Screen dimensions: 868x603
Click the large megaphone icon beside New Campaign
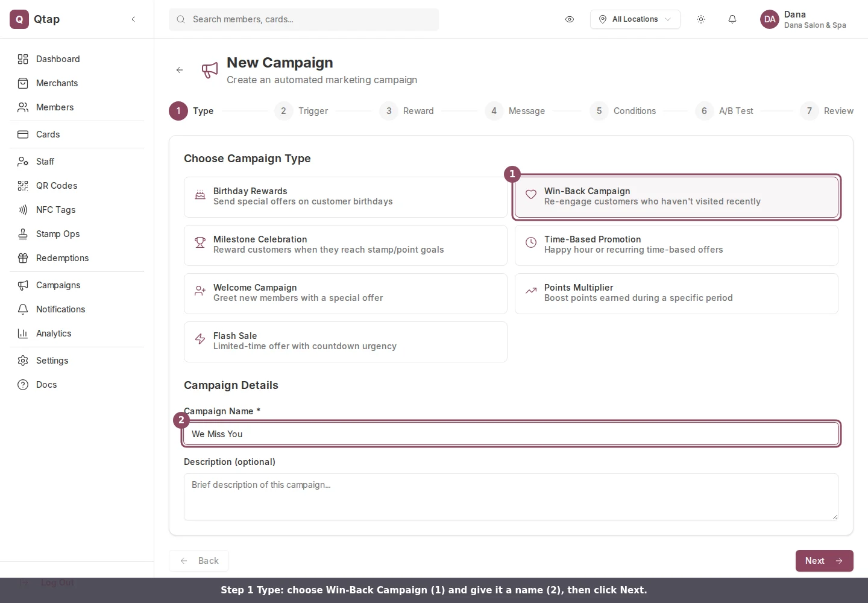click(210, 70)
